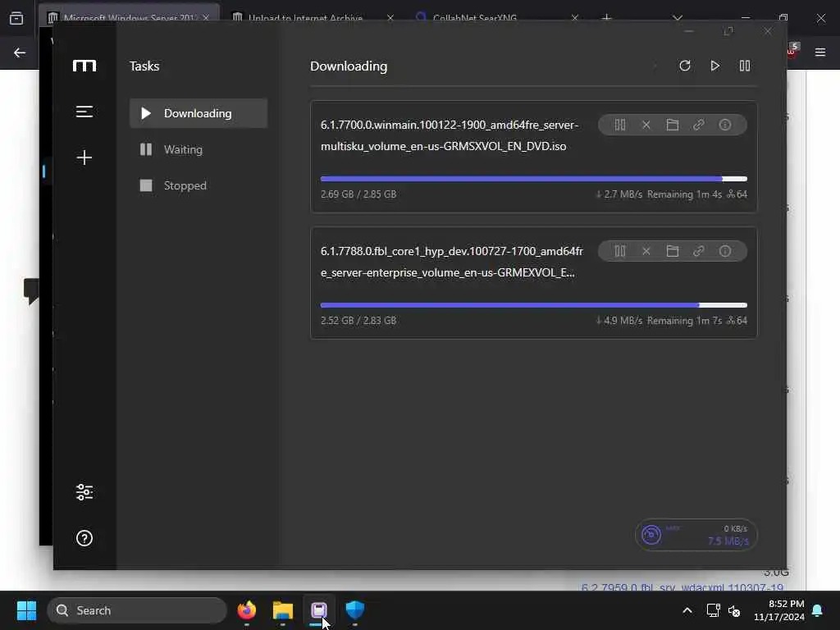Open the task list menu icon in sidebar
Image resolution: width=840 pixels, height=630 pixels.
point(84,112)
